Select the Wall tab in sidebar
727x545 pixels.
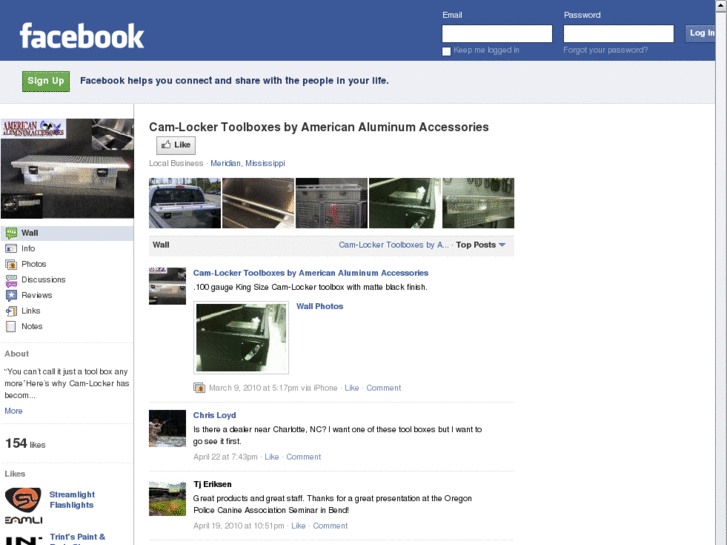[x=67, y=233]
